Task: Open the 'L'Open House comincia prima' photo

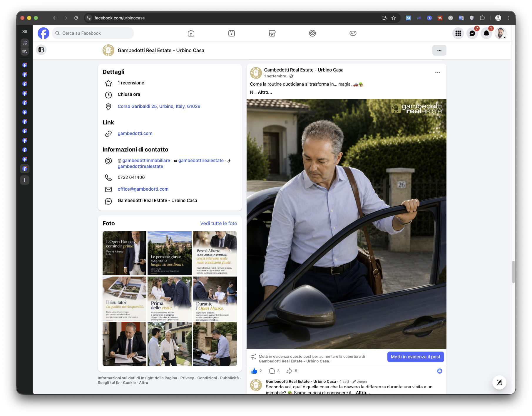Action: point(124,253)
